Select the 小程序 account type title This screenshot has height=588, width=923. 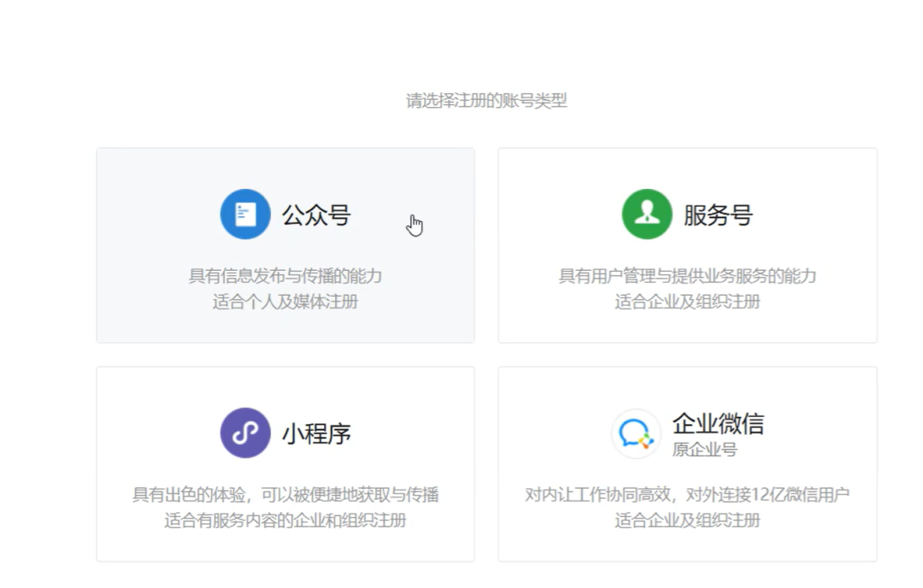pyautogui.click(x=317, y=434)
